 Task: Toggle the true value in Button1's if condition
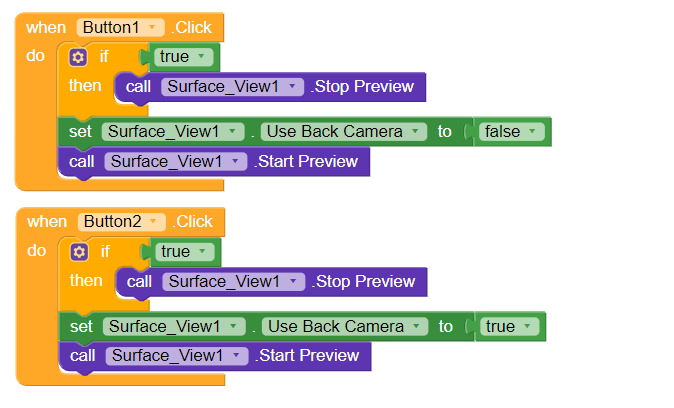[183, 57]
